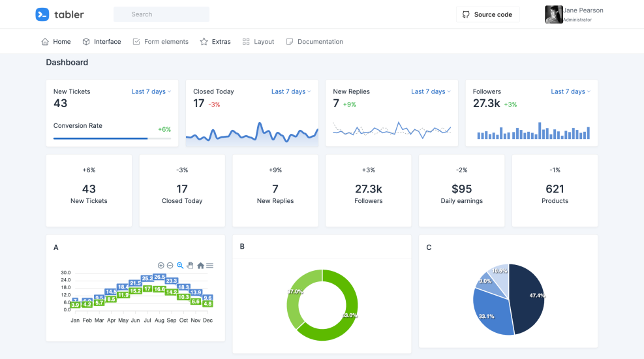Click the Home icon in navigation bar
Screen dimensions: 644x359
tap(45, 42)
